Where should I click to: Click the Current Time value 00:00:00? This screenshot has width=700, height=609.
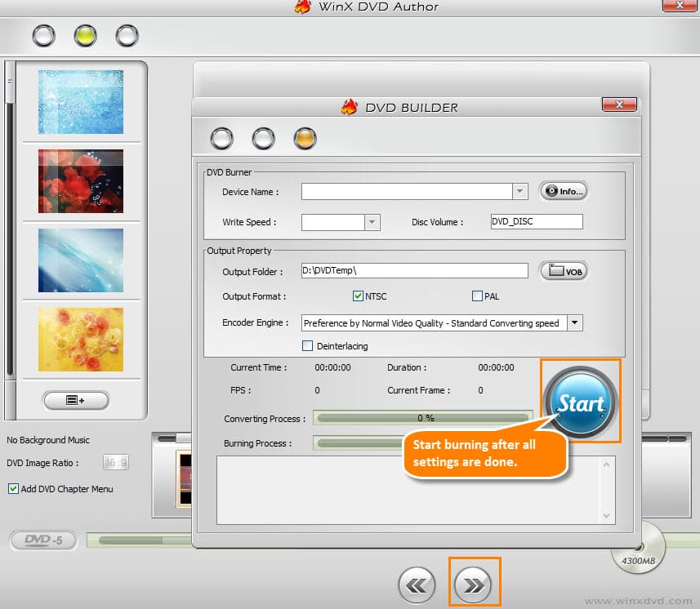tap(332, 367)
